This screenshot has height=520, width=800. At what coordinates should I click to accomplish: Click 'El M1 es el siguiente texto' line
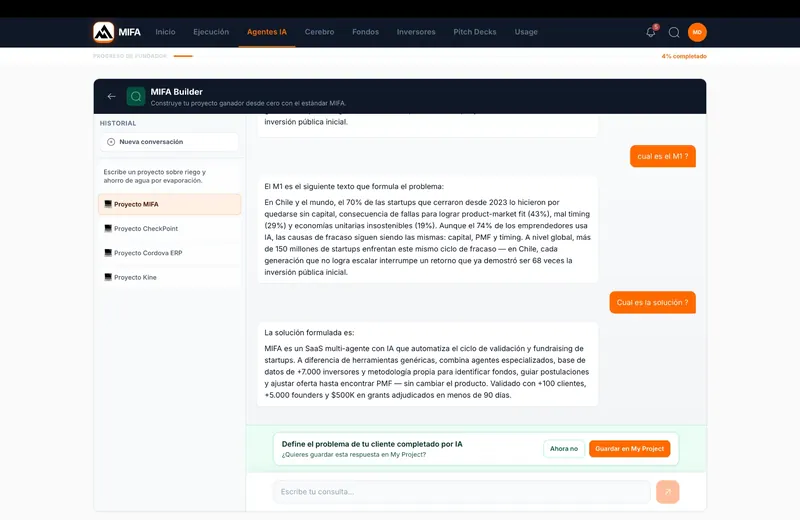[354, 187]
